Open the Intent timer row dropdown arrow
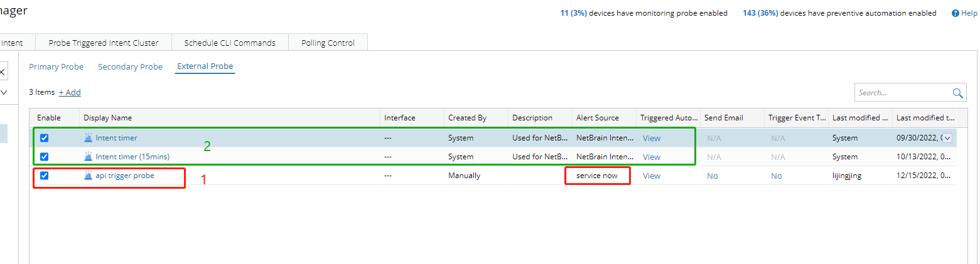Viewport: 980px width, 264px height. (947, 138)
